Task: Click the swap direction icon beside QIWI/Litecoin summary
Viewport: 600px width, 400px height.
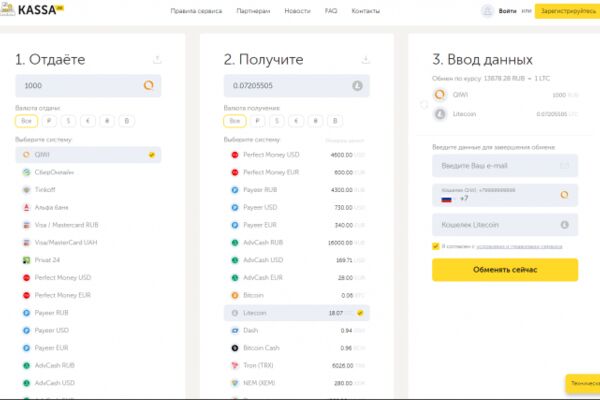Action: [424, 104]
